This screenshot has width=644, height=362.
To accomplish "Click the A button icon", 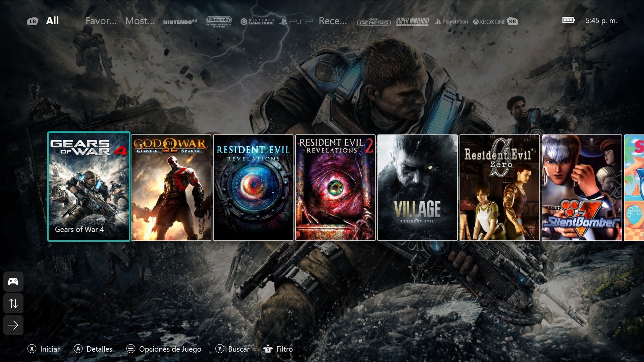I will click(78, 349).
